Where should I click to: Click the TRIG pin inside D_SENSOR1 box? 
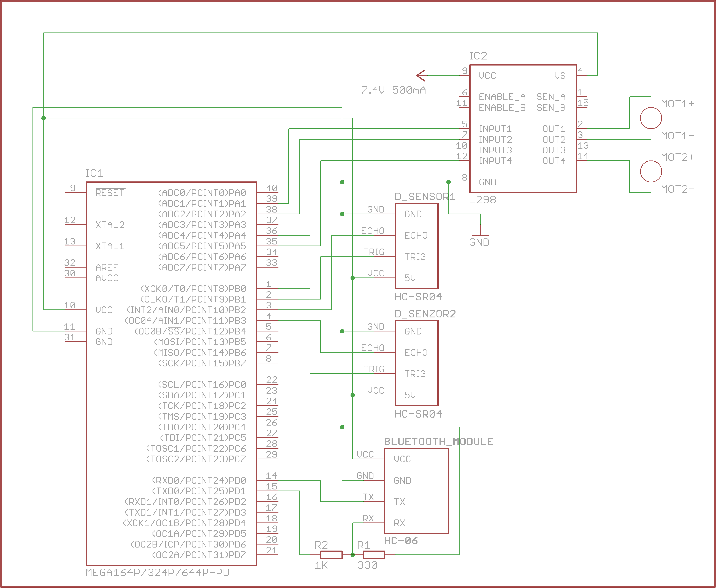tap(415, 257)
